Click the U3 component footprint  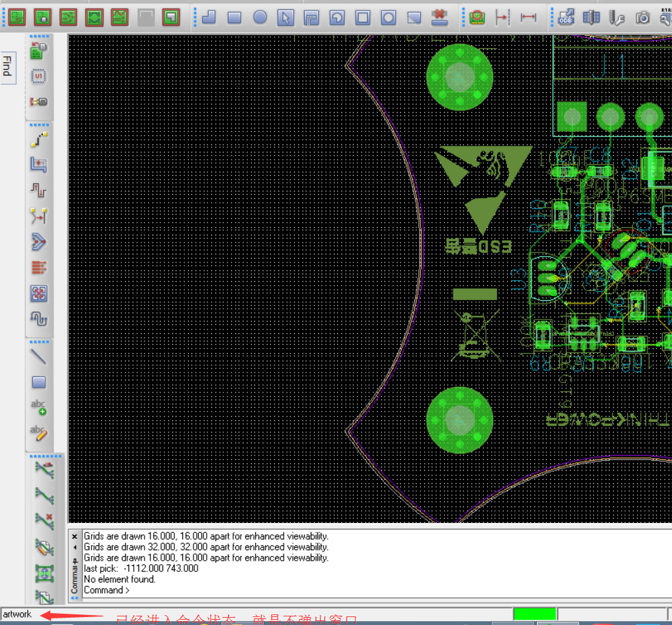[x=549, y=278]
